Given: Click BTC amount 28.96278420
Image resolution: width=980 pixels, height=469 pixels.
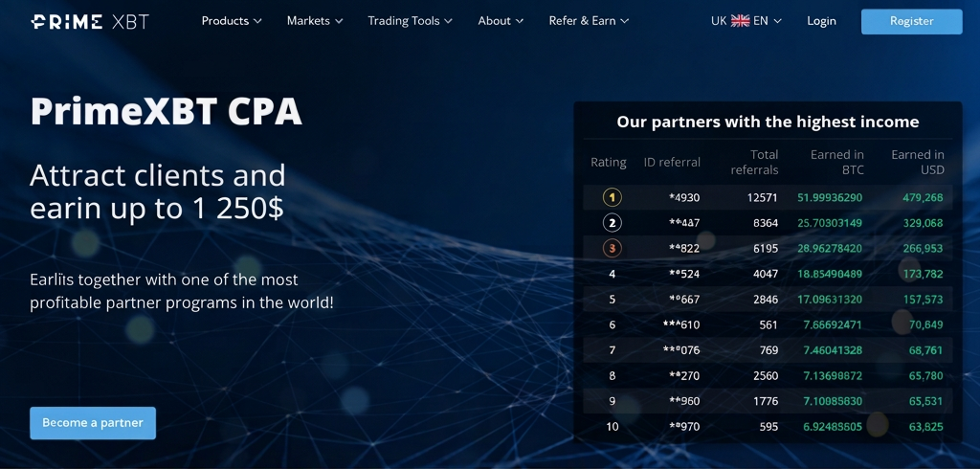Looking at the screenshot, I should tap(830, 248).
